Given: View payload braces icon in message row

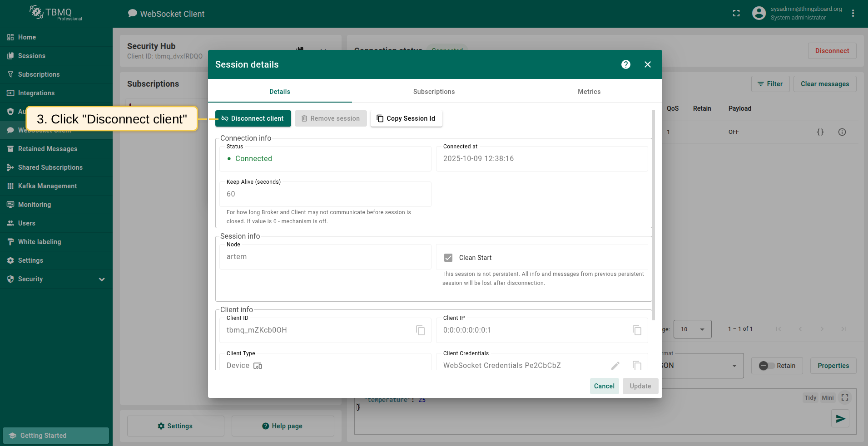Looking at the screenshot, I should point(820,132).
